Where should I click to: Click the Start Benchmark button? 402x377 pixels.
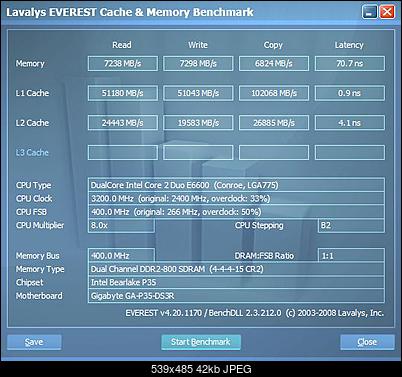point(201,342)
